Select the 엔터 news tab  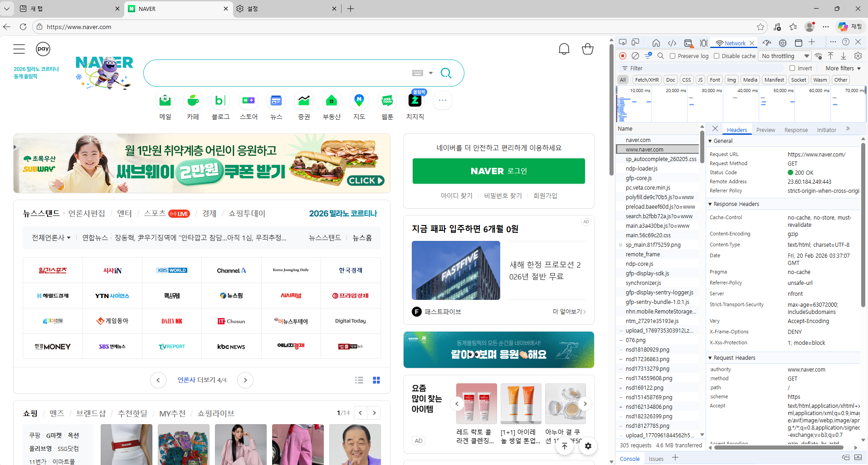coord(124,213)
